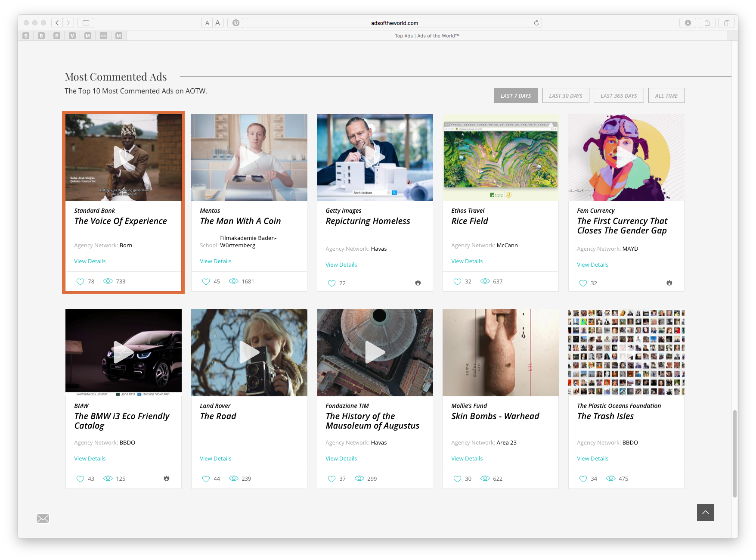Select the Last 7 Days filter
The image size is (756, 560).
[x=516, y=96]
